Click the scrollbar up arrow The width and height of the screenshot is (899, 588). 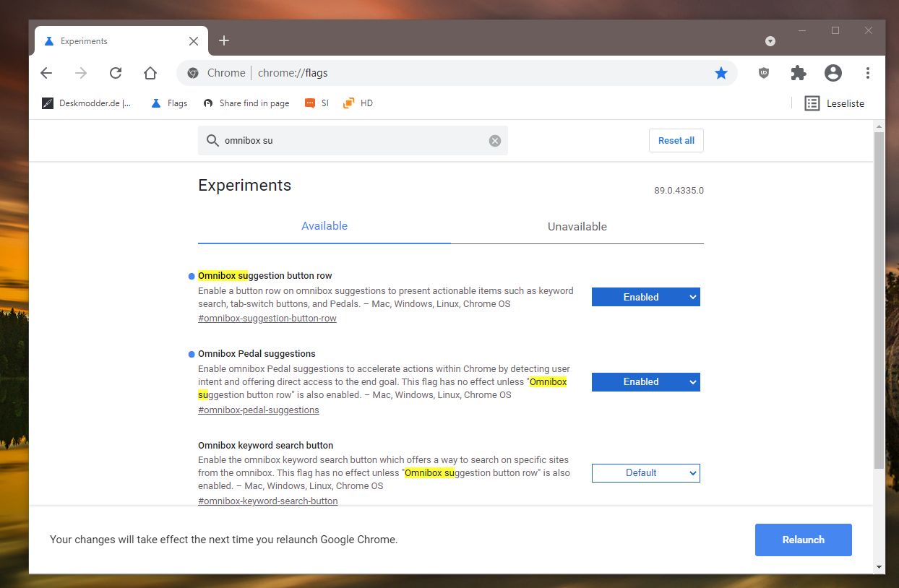(879, 126)
